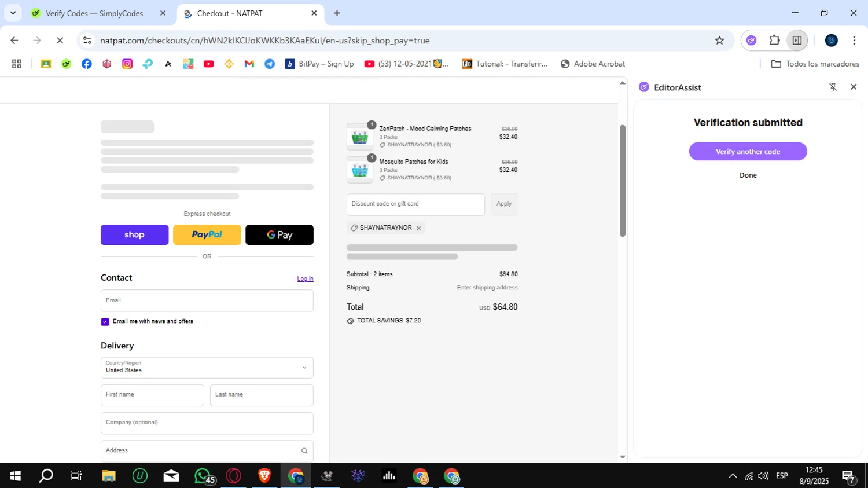The image size is (868, 488).
Task: Open the red YouTube icon before the Binance bookmark
Action: (x=209, y=64)
